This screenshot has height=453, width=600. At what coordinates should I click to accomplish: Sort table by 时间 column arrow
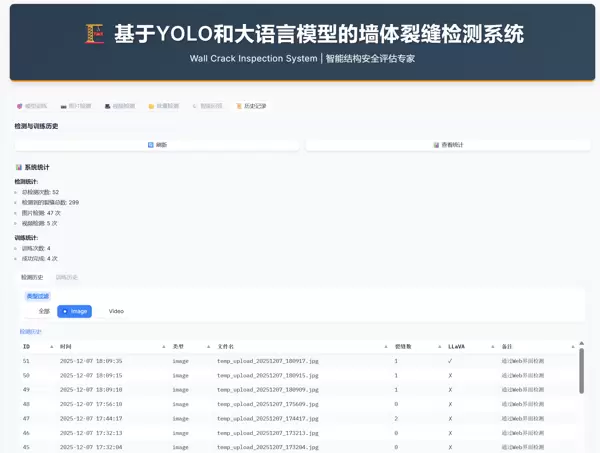(x=164, y=346)
